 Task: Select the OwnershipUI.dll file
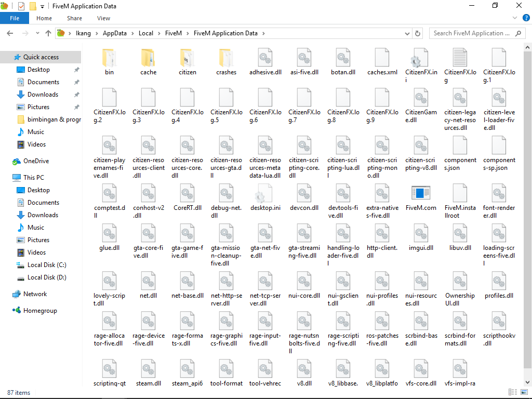(460, 289)
